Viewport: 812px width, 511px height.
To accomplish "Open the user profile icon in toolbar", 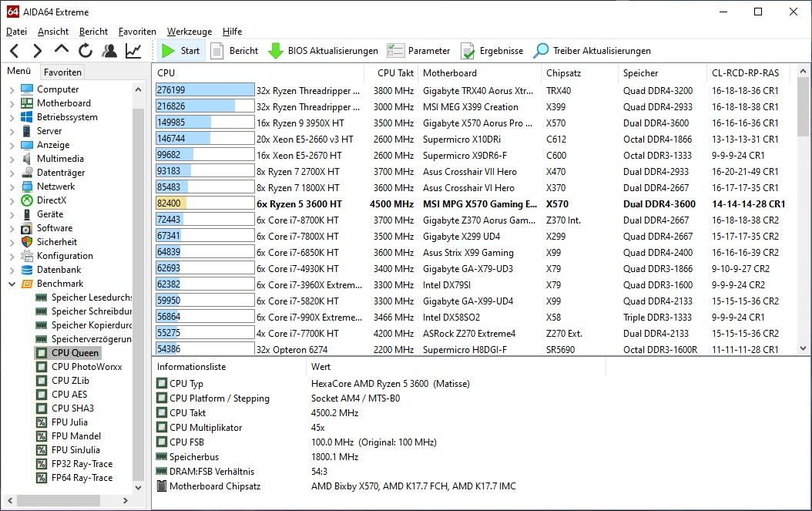I will 109,51.
